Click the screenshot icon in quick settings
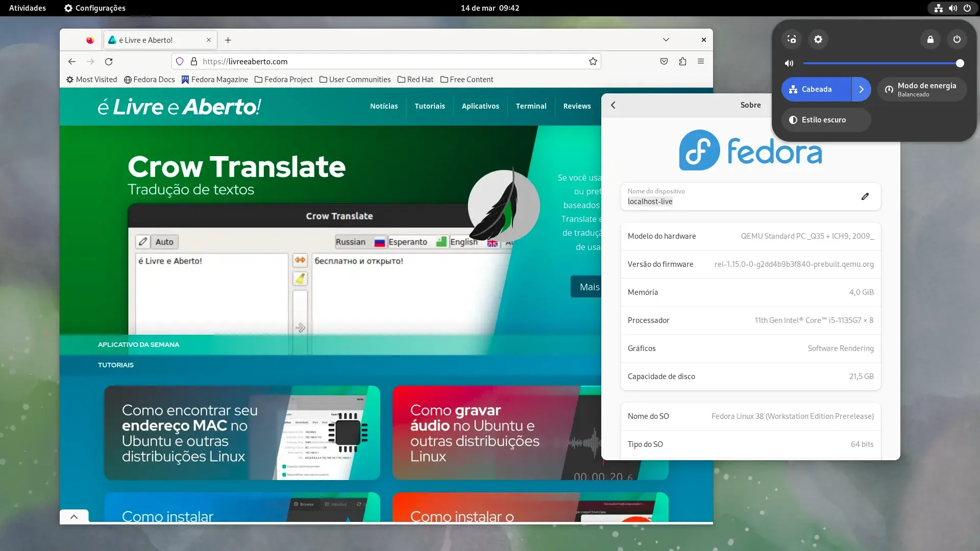The width and height of the screenshot is (980, 551). tap(791, 39)
